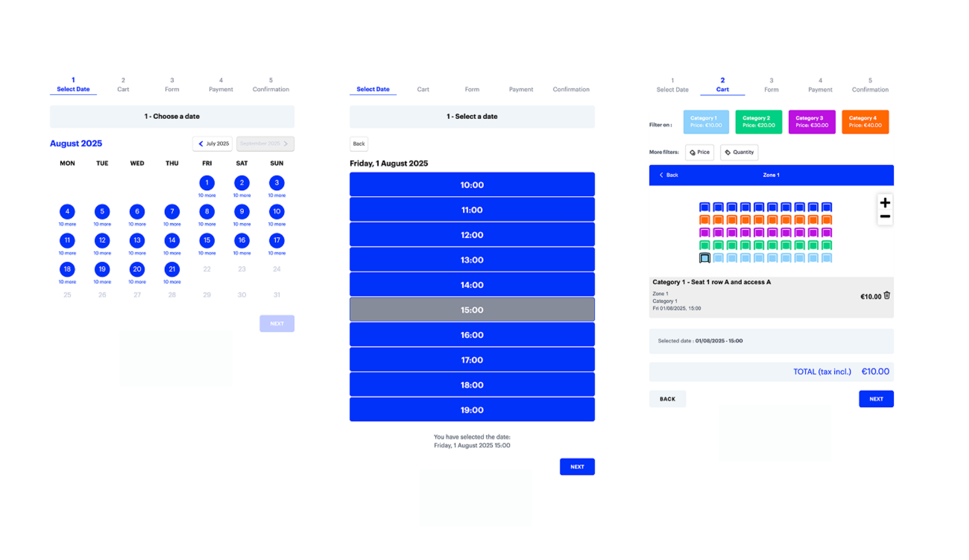The image size is (969, 560).
Task: Click 'Selected date : 01/08/2025 - 15:00' text
Action: pos(700,341)
